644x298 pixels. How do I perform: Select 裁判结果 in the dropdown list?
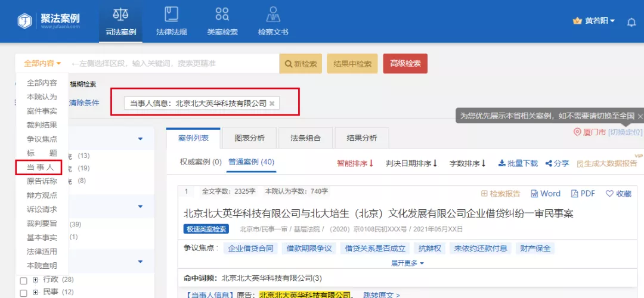click(x=42, y=125)
